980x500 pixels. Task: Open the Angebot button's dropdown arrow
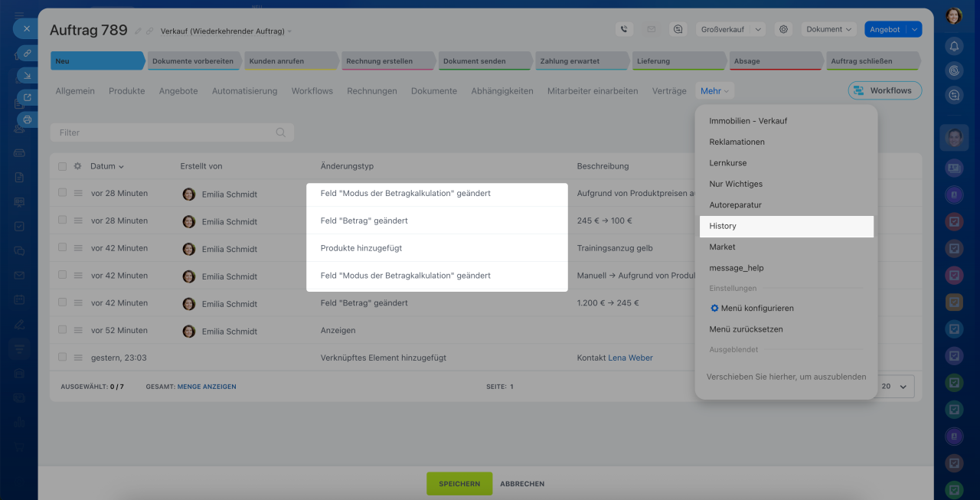tap(914, 29)
